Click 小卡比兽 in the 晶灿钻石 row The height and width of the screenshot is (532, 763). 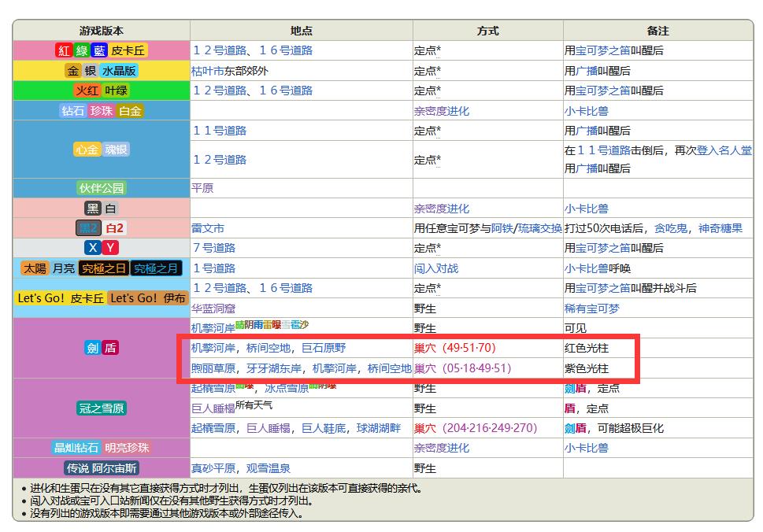pos(587,448)
